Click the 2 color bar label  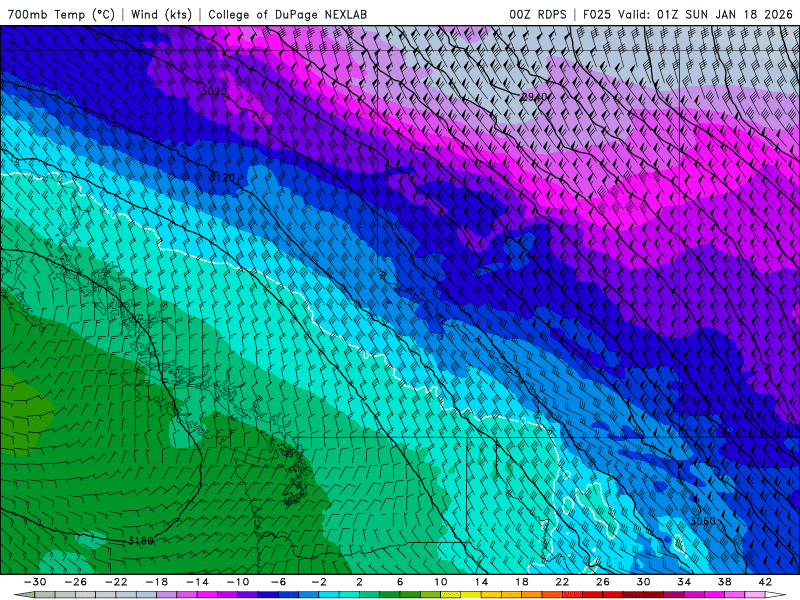tap(360, 582)
